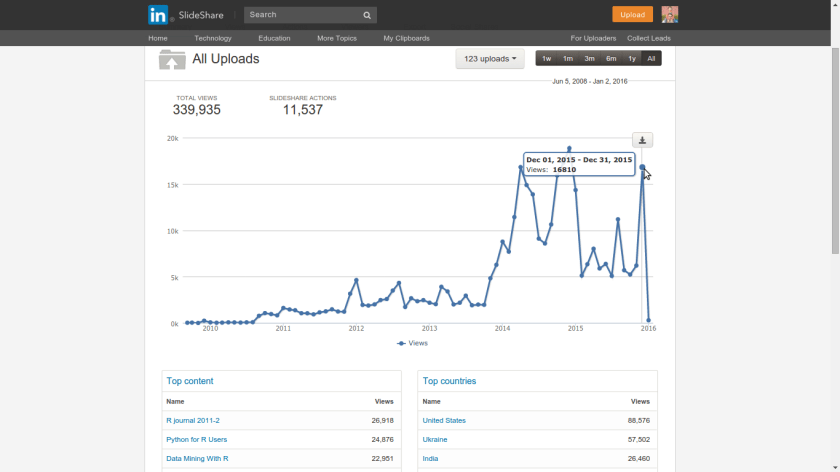The height and width of the screenshot is (472, 840).
Task: Open the user profile avatar
Action: (669, 14)
